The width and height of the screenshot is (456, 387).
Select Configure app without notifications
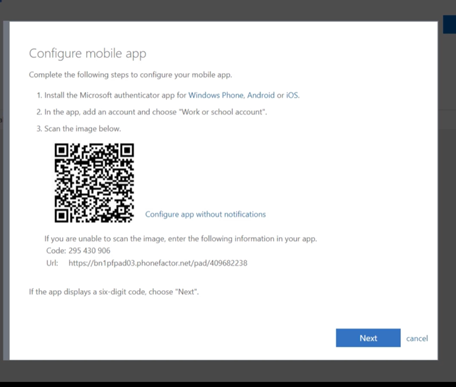coord(205,214)
